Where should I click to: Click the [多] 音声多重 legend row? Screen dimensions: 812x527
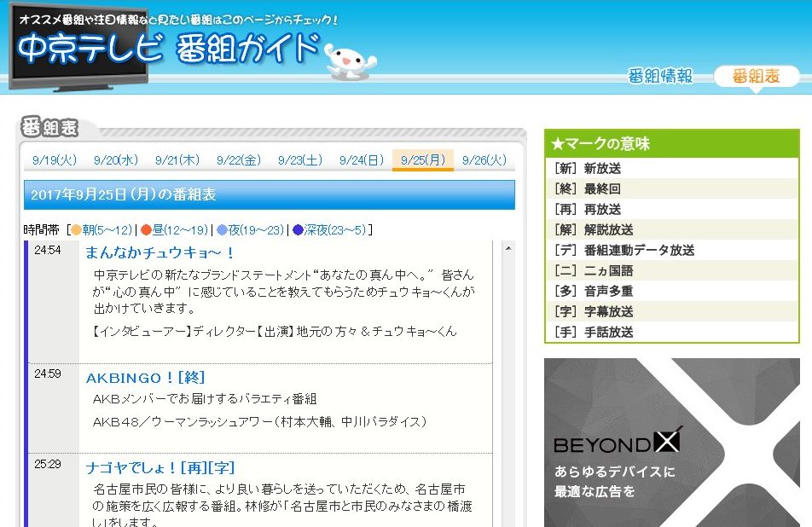[671, 291]
